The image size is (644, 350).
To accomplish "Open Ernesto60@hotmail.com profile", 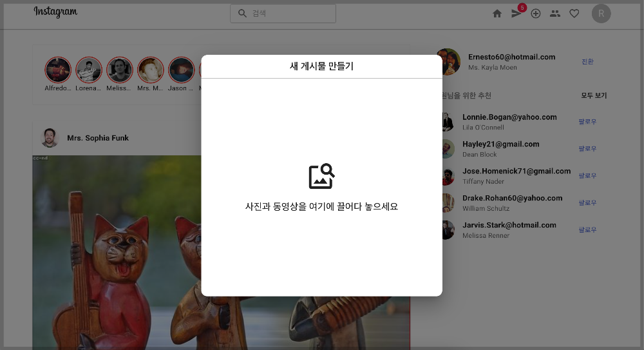I will [x=512, y=57].
